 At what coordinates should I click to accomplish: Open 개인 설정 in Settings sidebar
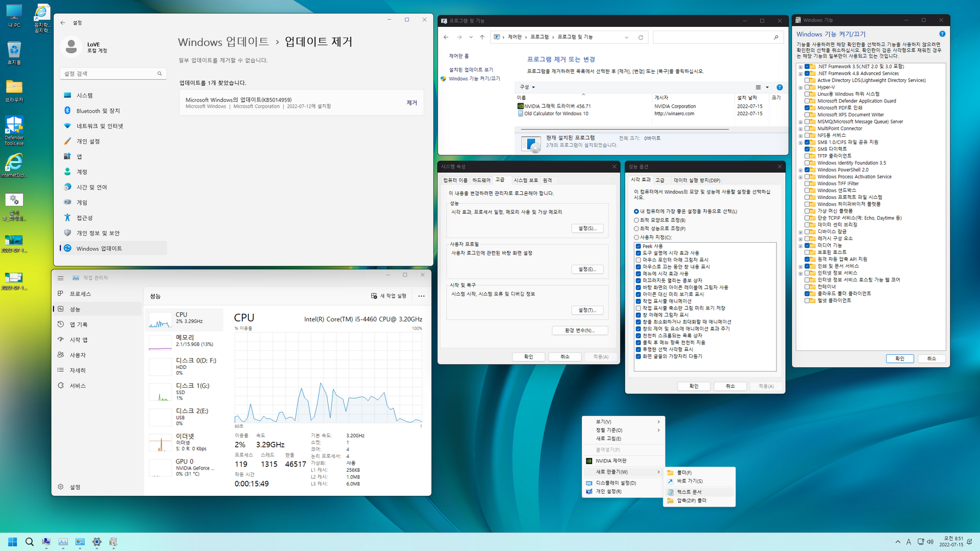(x=113, y=141)
